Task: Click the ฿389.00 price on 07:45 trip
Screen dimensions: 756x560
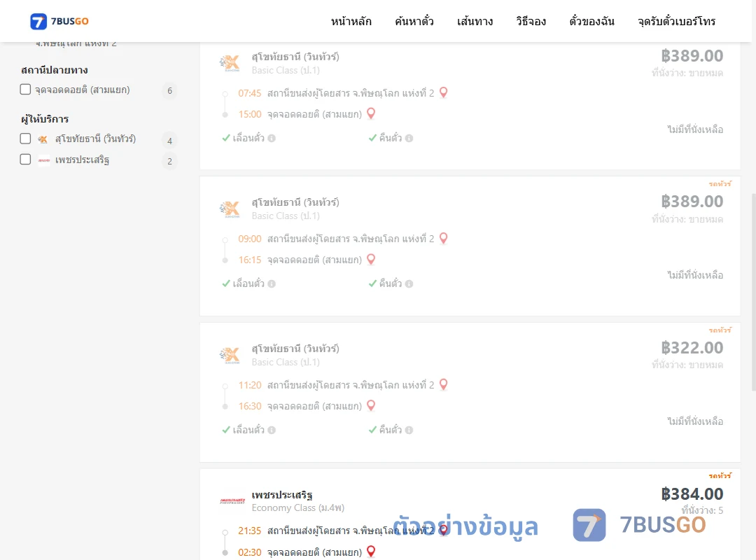Action: [692, 56]
